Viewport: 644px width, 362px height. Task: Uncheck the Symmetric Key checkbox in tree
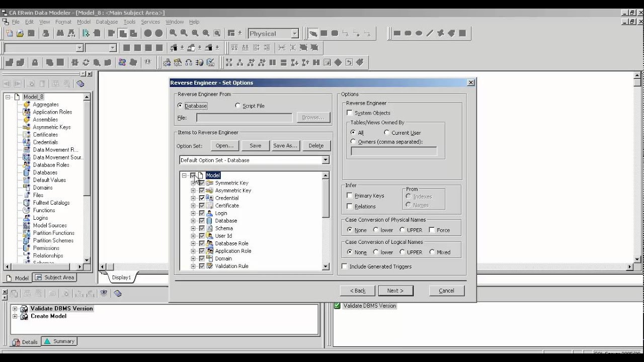tap(202, 183)
